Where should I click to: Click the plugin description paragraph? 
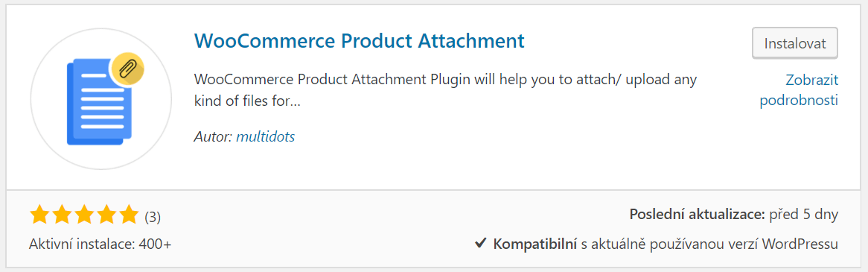click(445, 91)
